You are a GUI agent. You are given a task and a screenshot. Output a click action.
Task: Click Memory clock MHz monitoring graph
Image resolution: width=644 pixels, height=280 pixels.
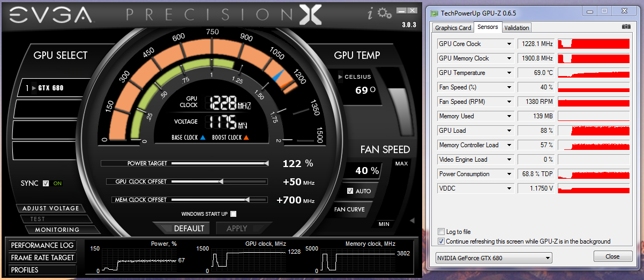point(358,260)
